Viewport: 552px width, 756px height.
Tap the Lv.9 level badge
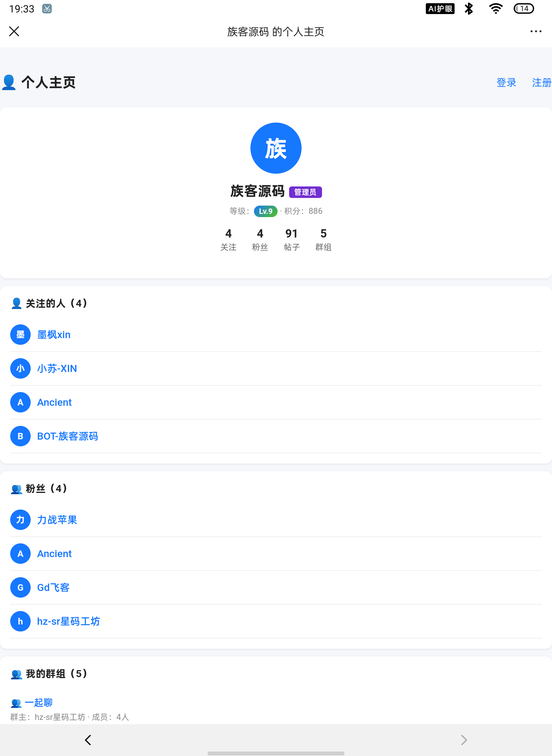click(266, 211)
